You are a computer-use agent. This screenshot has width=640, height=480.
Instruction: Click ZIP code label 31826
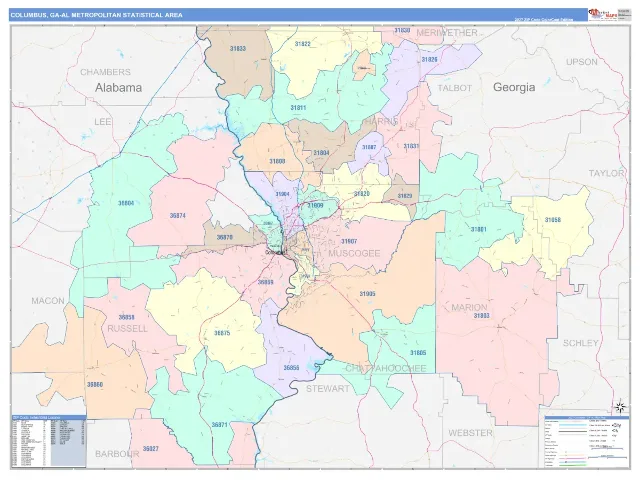pos(429,60)
